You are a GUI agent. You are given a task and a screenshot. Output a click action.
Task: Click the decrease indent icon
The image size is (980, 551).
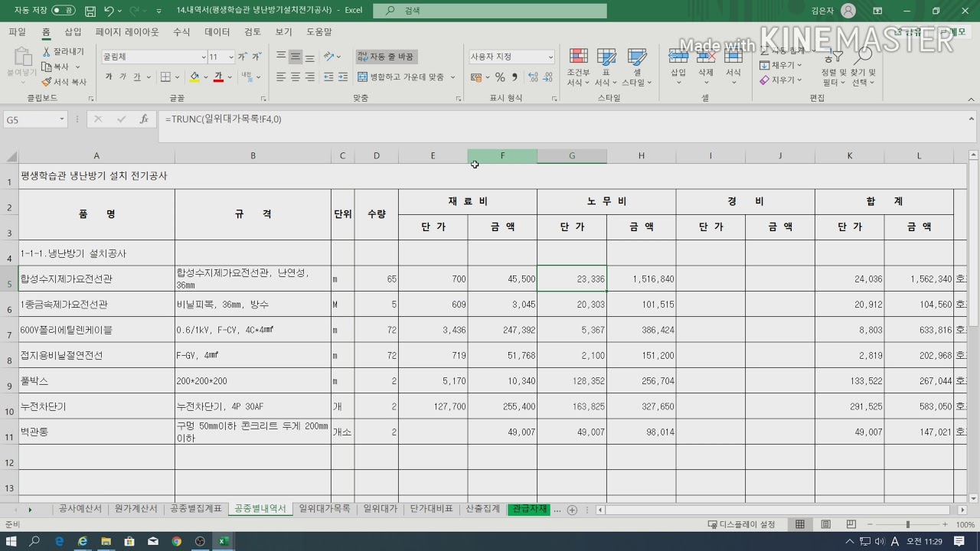(x=328, y=77)
